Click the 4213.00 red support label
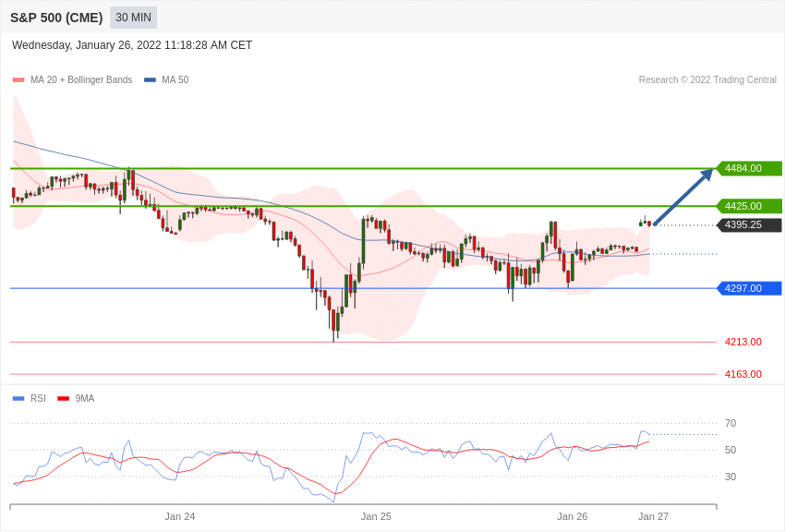 [743, 343]
